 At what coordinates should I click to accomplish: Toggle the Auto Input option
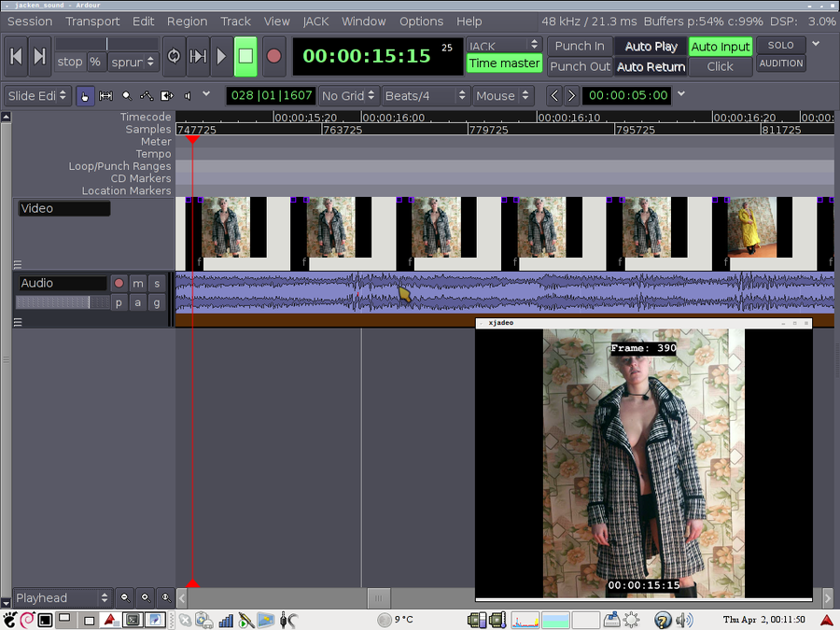721,46
